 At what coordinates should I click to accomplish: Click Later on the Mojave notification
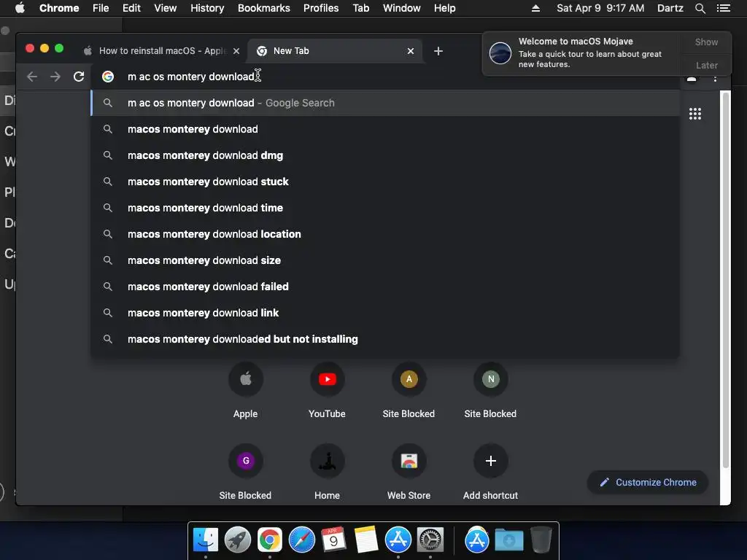click(706, 65)
